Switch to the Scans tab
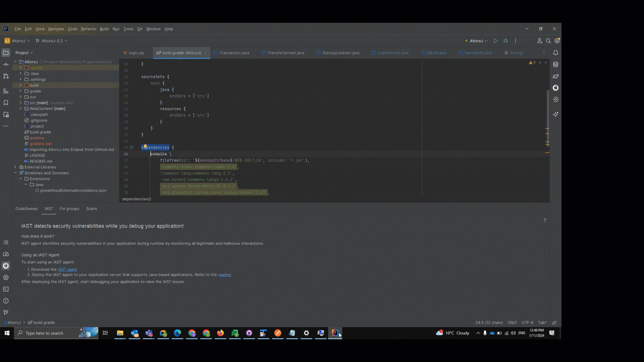This screenshot has height=362, width=644. 92,208
